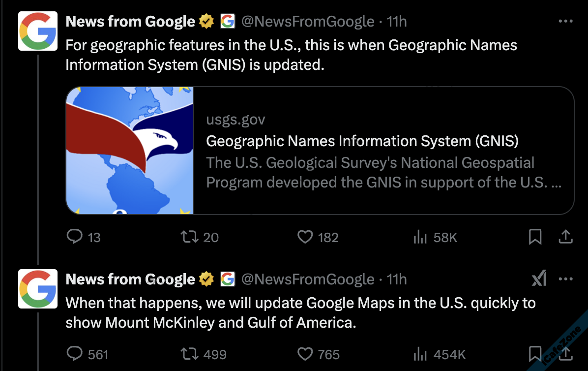This screenshot has width=588, height=371.
Task: Click the first tweet's Google avatar
Action: 37,31
